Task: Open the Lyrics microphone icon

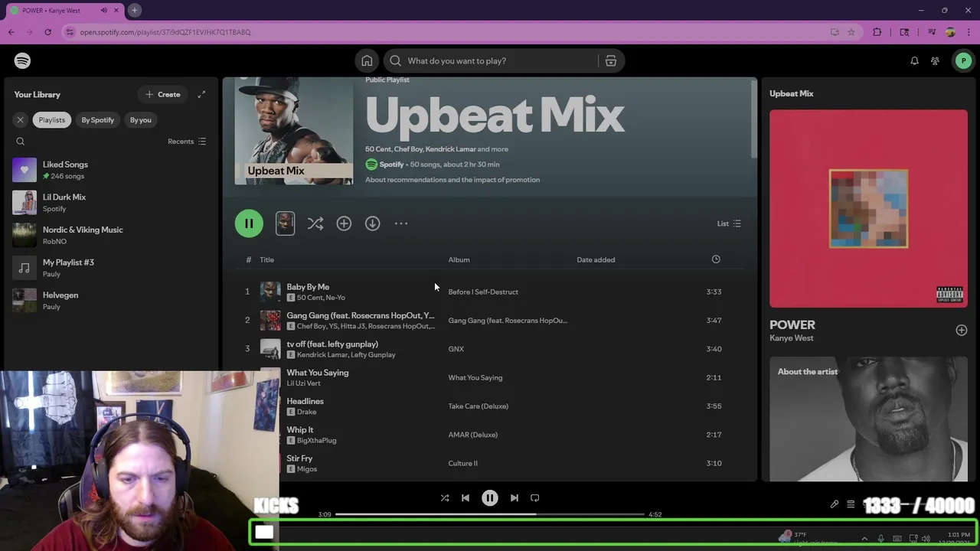Action: (835, 504)
